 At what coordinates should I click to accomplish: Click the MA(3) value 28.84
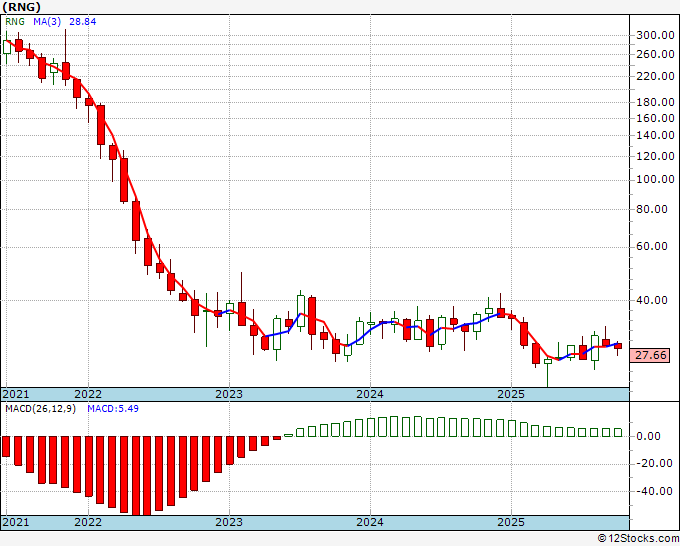point(83,22)
